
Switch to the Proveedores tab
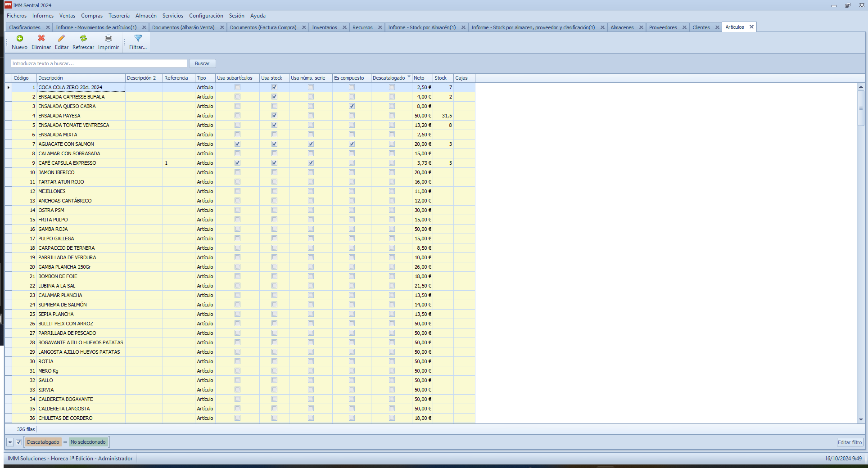point(663,27)
